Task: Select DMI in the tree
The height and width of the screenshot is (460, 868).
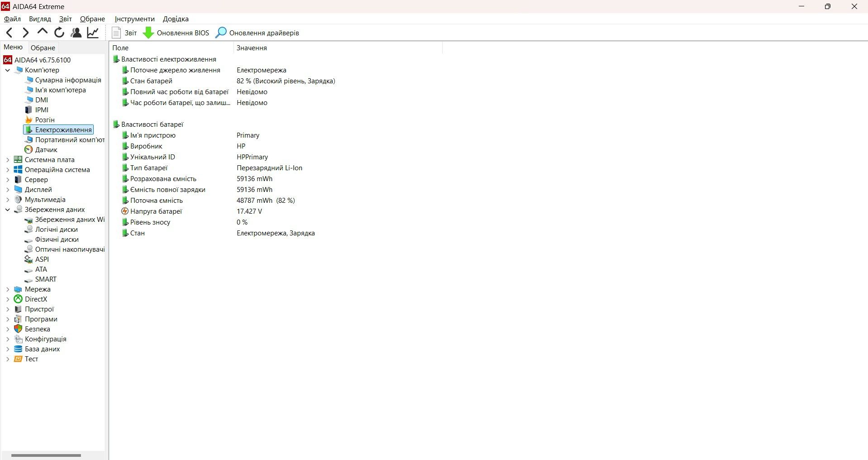Action: pyautogui.click(x=42, y=100)
